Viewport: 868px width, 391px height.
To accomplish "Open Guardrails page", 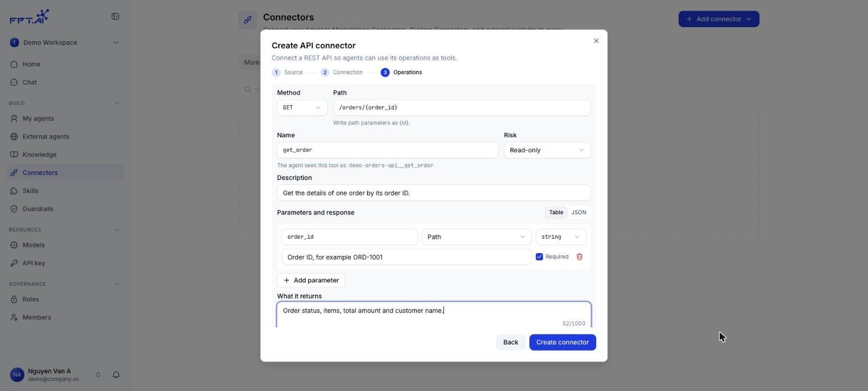I will (x=65, y=209).
